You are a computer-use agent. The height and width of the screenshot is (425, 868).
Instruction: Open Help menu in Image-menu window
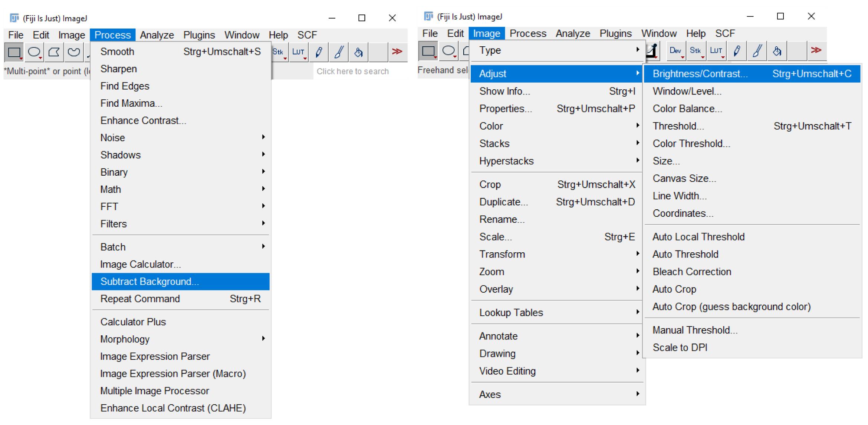[x=696, y=33]
